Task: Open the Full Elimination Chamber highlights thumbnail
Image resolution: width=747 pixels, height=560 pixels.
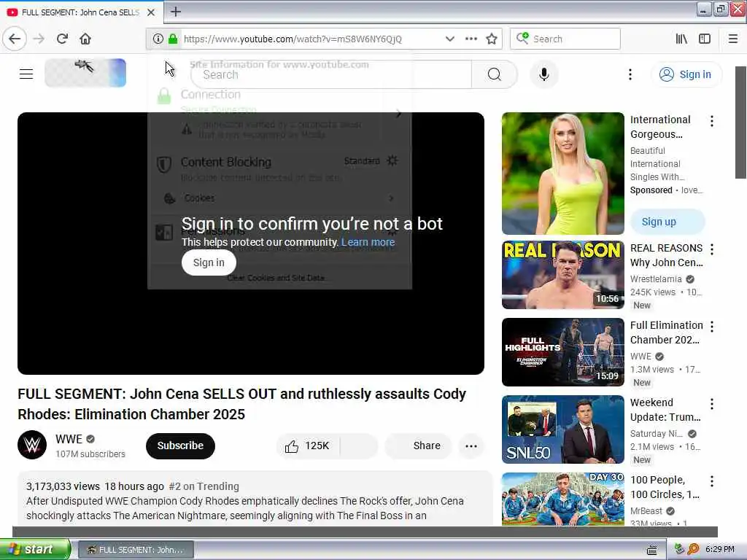Action: [562, 352]
